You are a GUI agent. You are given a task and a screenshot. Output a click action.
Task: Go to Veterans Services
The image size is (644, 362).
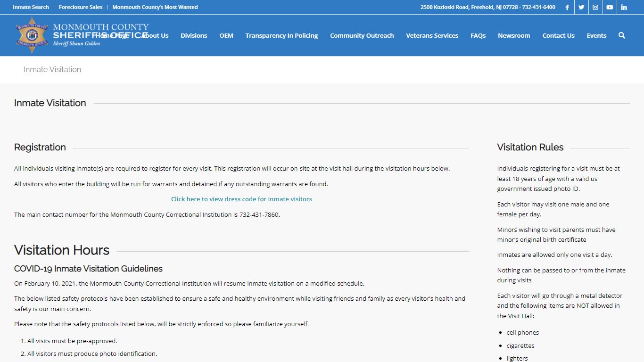coord(432,35)
